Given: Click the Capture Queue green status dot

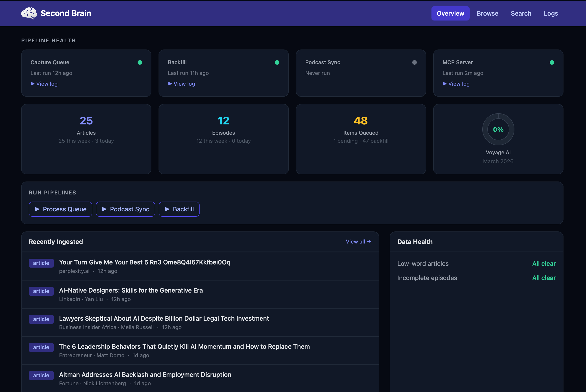Looking at the screenshot, I should click(x=140, y=62).
